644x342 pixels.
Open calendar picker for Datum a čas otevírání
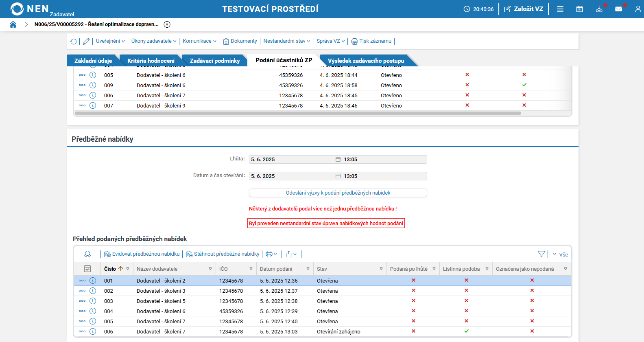338,176
